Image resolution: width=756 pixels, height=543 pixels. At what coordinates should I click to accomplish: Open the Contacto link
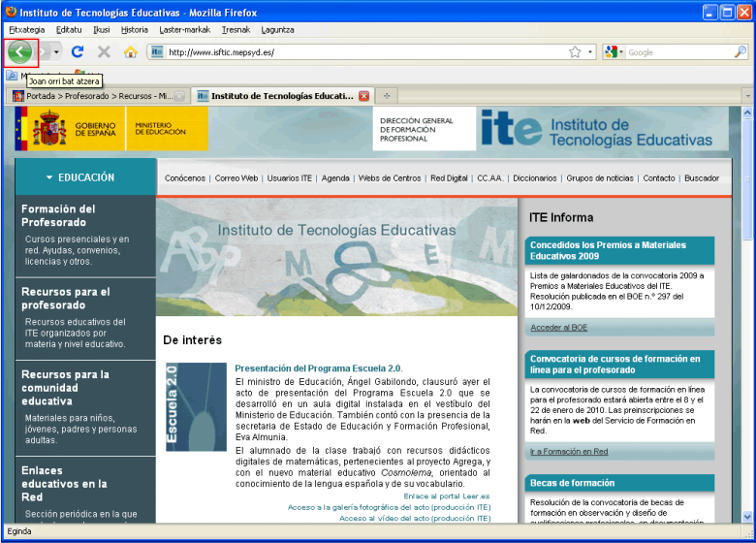pyautogui.click(x=659, y=178)
